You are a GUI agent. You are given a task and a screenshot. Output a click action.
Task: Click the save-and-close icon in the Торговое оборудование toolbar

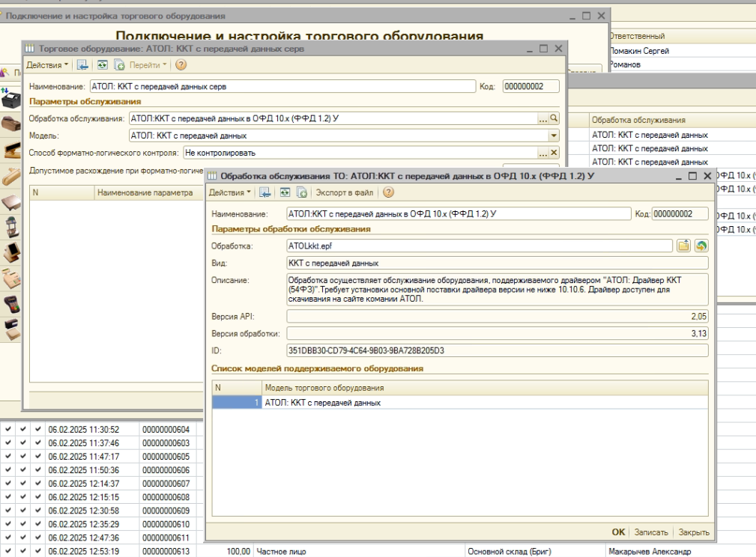pyautogui.click(x=82, y=65)
